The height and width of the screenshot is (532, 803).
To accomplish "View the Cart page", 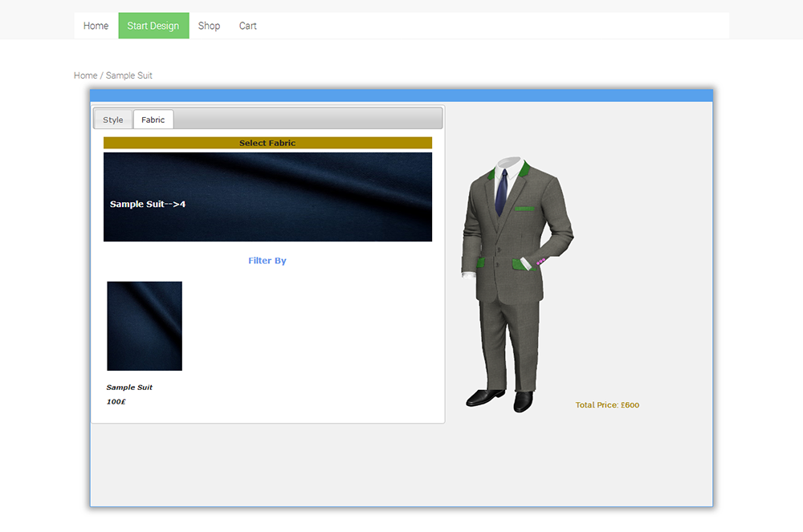I will click(x=248, y=26).
